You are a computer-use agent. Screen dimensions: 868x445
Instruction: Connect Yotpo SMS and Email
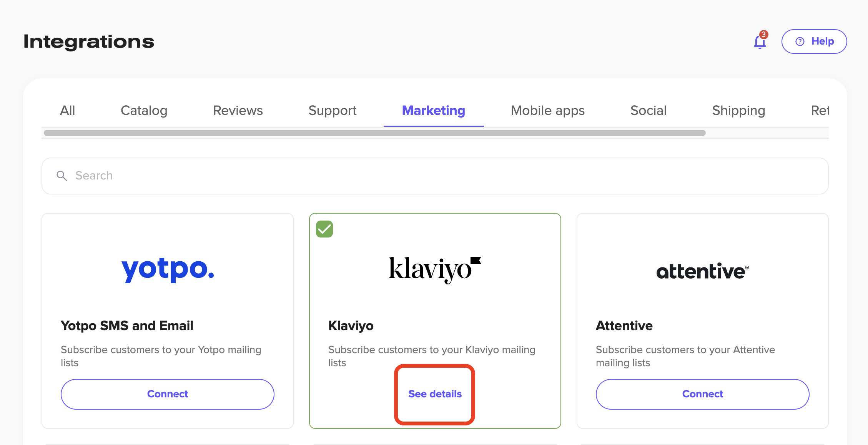pyautogui.click(x=168, y=394)
